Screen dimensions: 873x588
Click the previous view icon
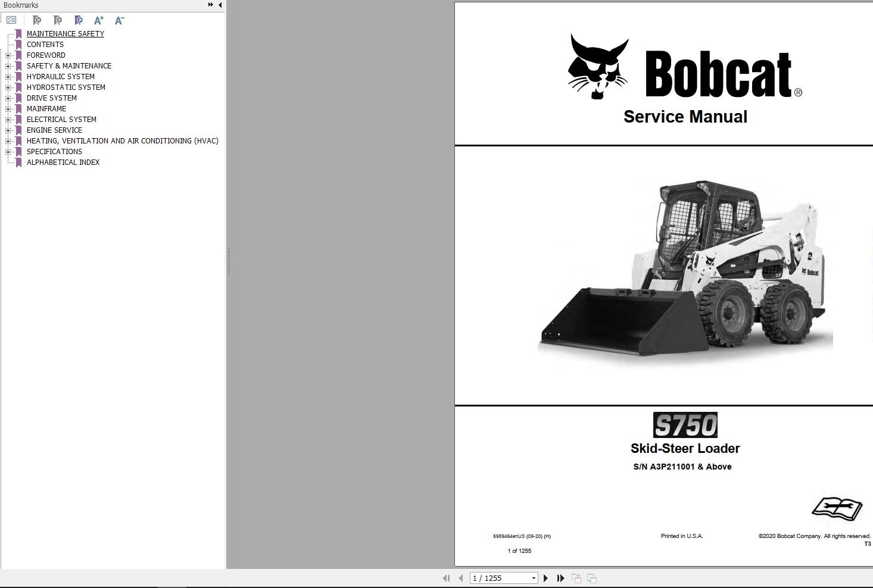[576, 578]
